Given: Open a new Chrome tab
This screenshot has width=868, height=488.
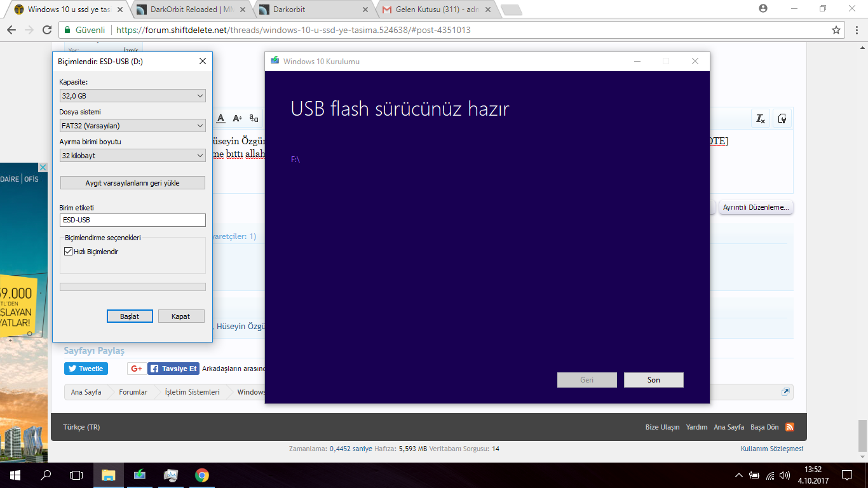Looking at the screenshot, I should point(511,10).
